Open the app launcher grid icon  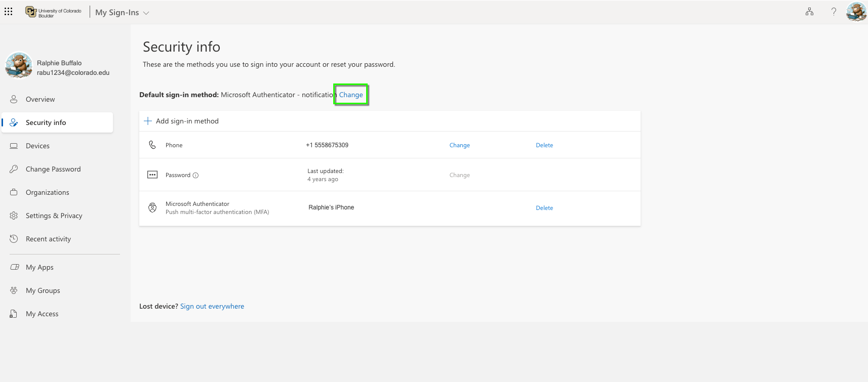point(9,11)
